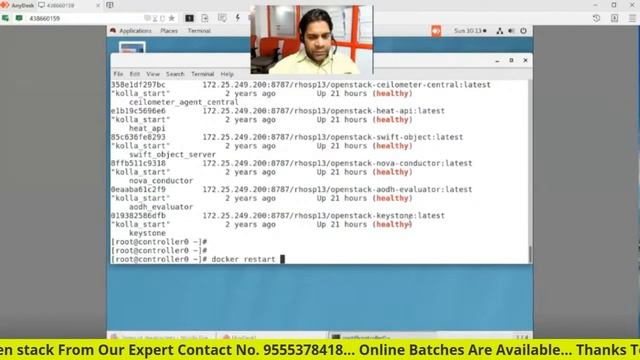Close the terminal window
The image size is (640, 360).
point(525,60)
